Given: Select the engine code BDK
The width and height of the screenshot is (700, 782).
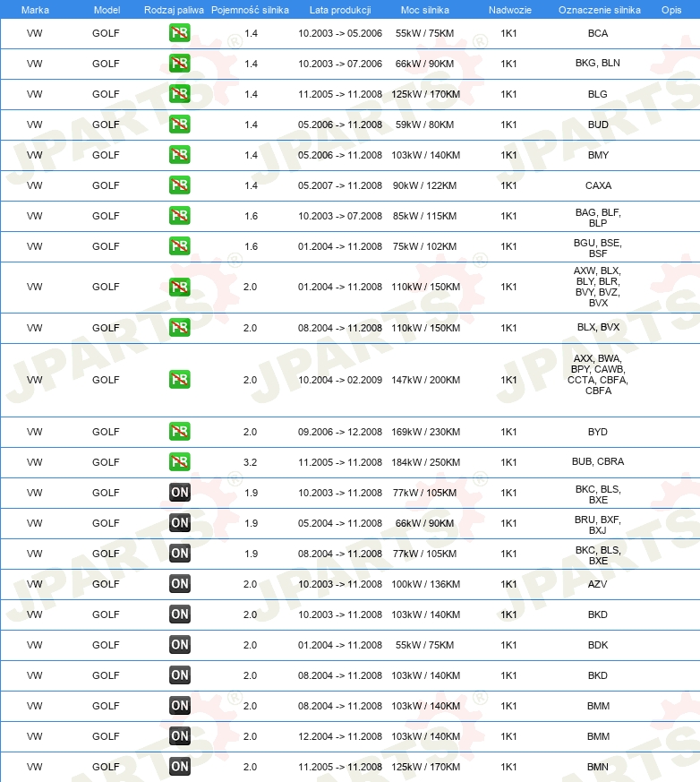Looking at the screenshot, I should [598, 645].
